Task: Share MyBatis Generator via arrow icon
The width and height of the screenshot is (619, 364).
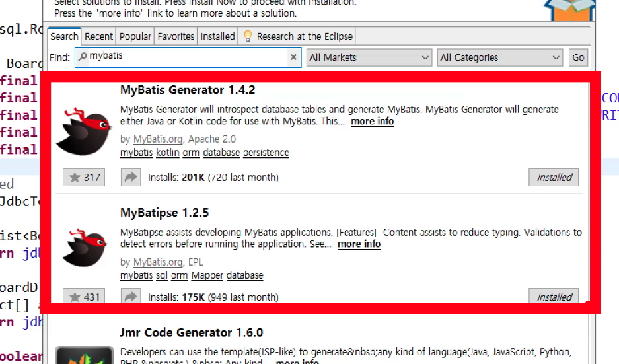Action: tap(131, 177)
